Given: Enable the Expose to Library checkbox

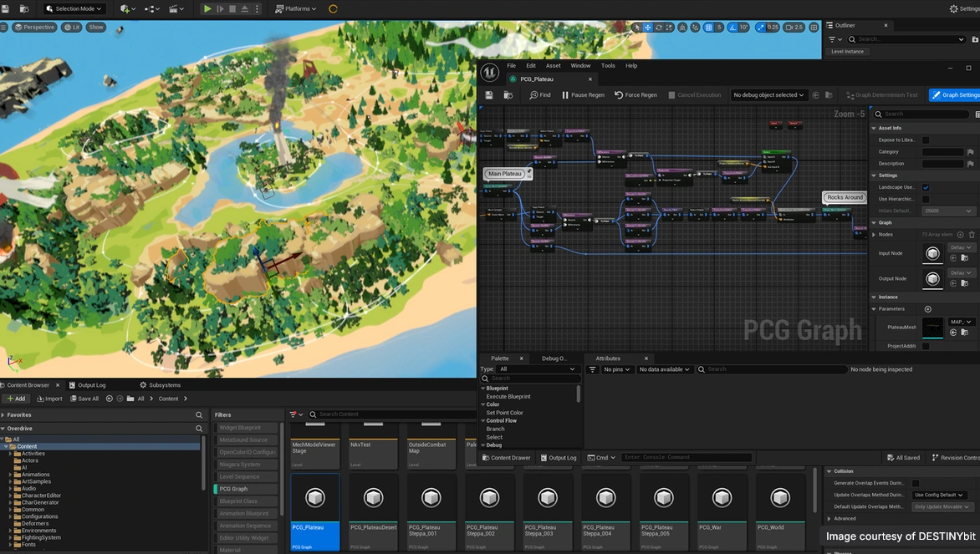Looking at the screenshot, I should click(x=926, y=140).
